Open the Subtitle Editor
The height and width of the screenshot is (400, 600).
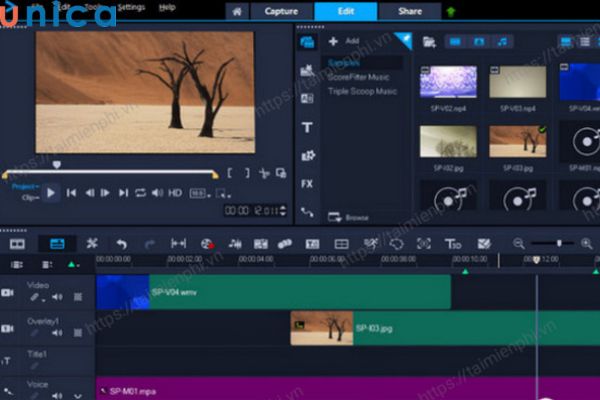pos(312,244)
